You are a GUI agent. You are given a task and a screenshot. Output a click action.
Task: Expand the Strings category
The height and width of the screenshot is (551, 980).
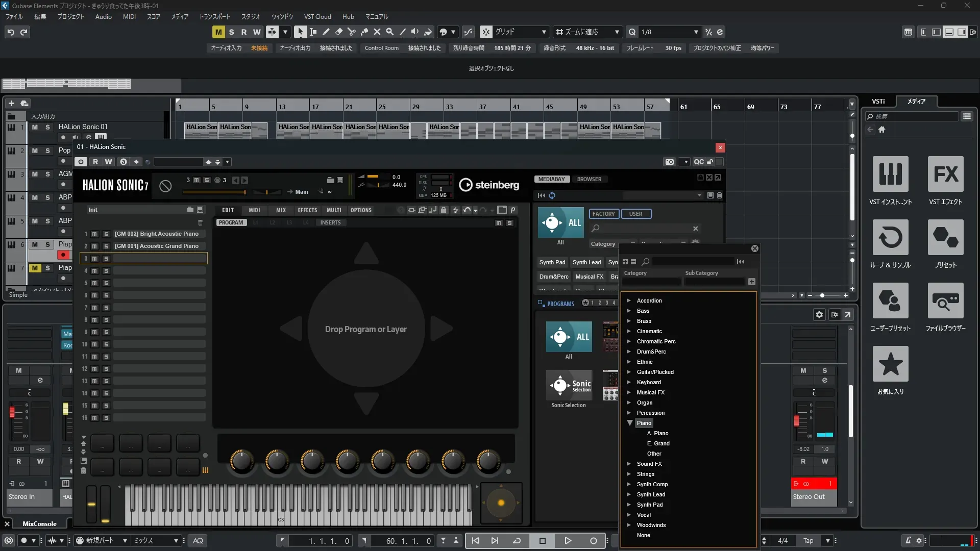629,474
